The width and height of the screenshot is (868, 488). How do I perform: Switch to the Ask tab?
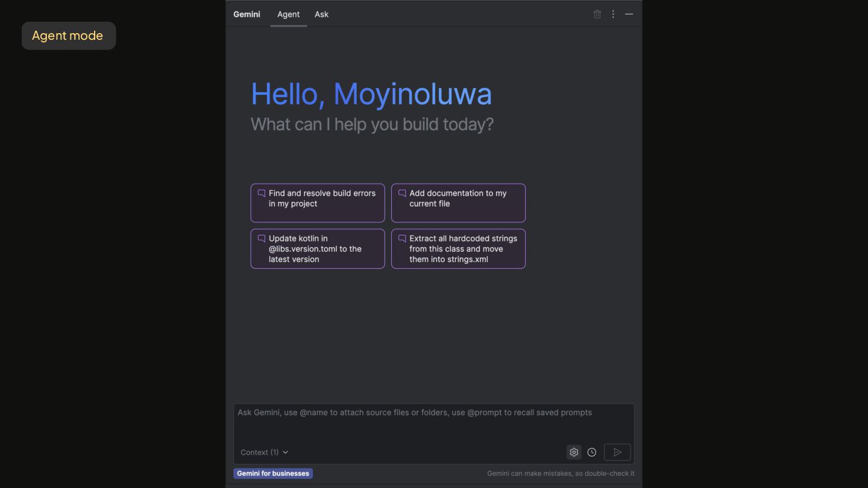pos(321,14)
